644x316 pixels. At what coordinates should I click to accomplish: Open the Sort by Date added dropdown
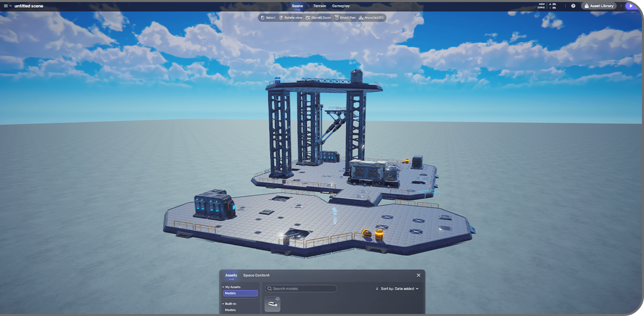click(x=397, y=288)
